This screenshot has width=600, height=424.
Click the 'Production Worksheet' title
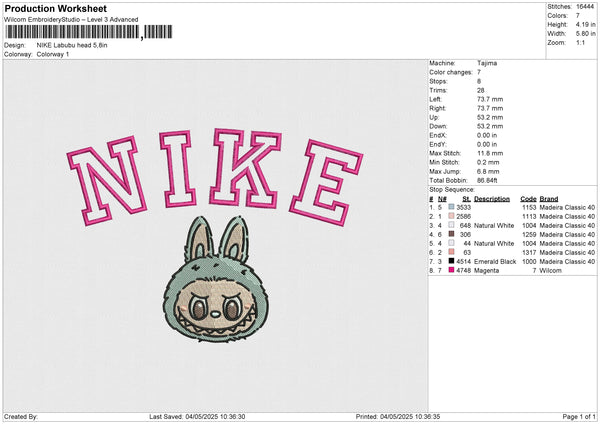click(x=55, y=8)
